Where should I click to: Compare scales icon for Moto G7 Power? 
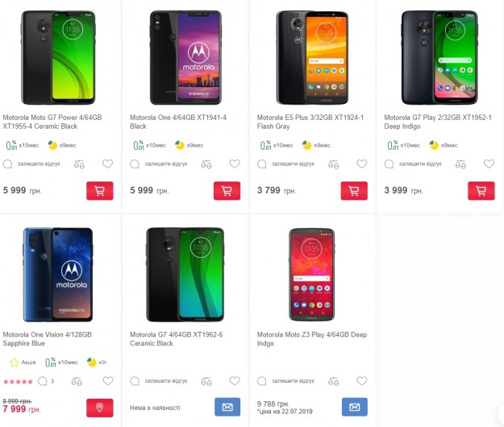pyautogui.click(x=79, y=164)
